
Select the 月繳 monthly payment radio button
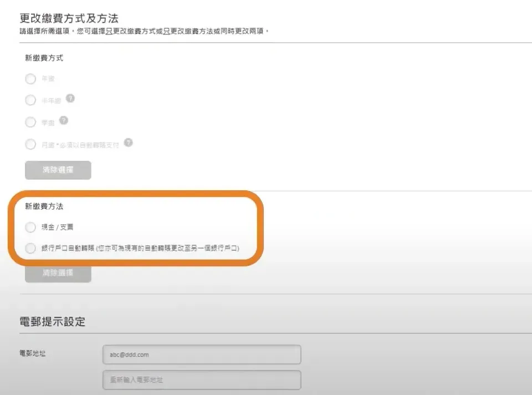[30, 144]
